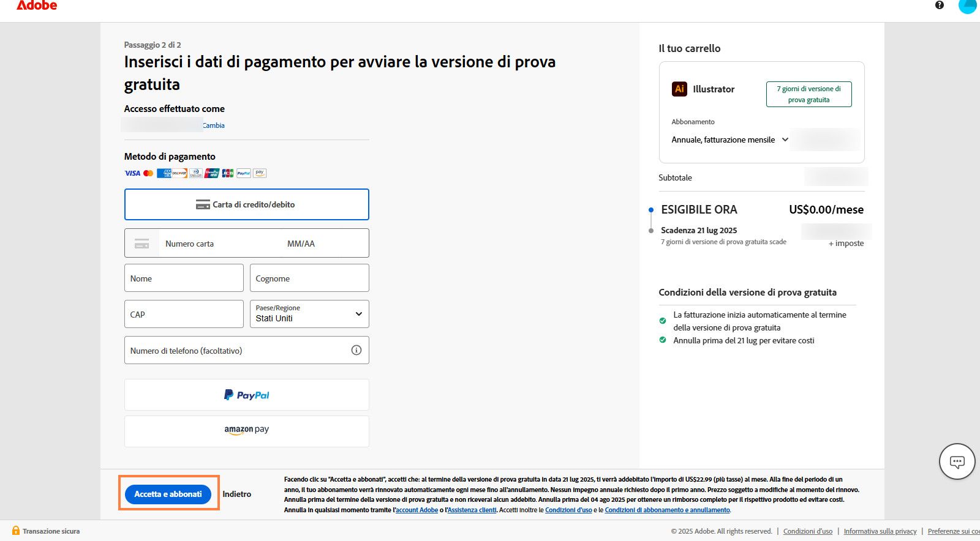
Task: Click the Il tuo carrello heading
Action: [689, 48]
